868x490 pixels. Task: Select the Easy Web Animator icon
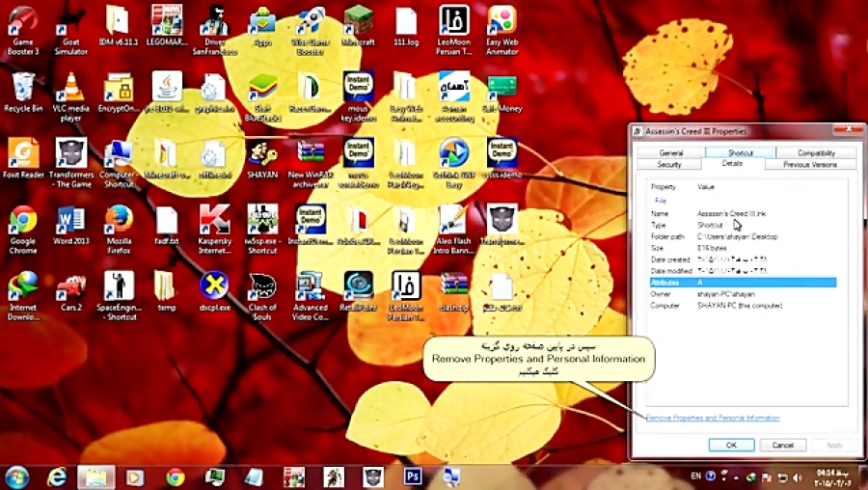(x=502, y=30)
